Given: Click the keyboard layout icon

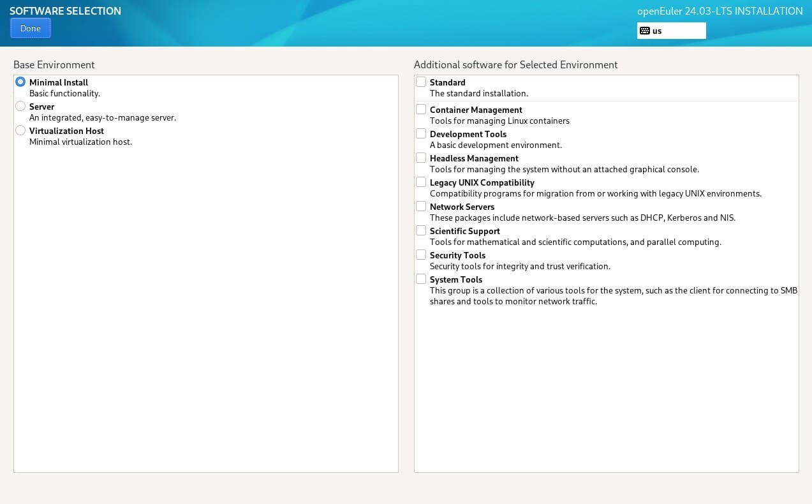Looking at the screenshot, I should pos(644,31).
